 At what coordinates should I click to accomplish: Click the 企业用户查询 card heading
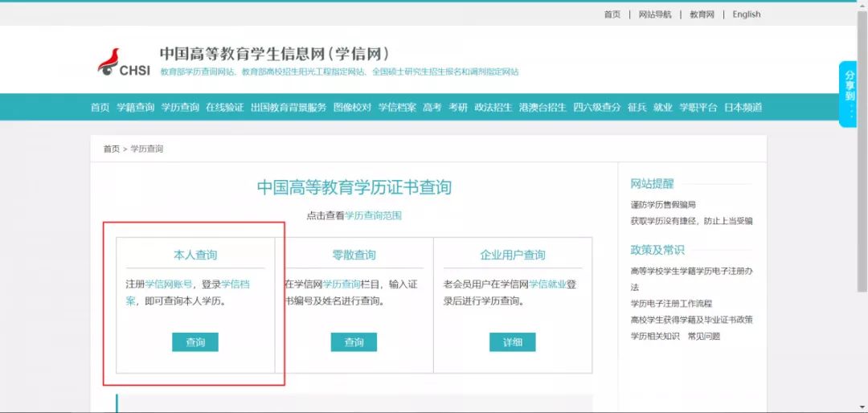coord(513,256)
